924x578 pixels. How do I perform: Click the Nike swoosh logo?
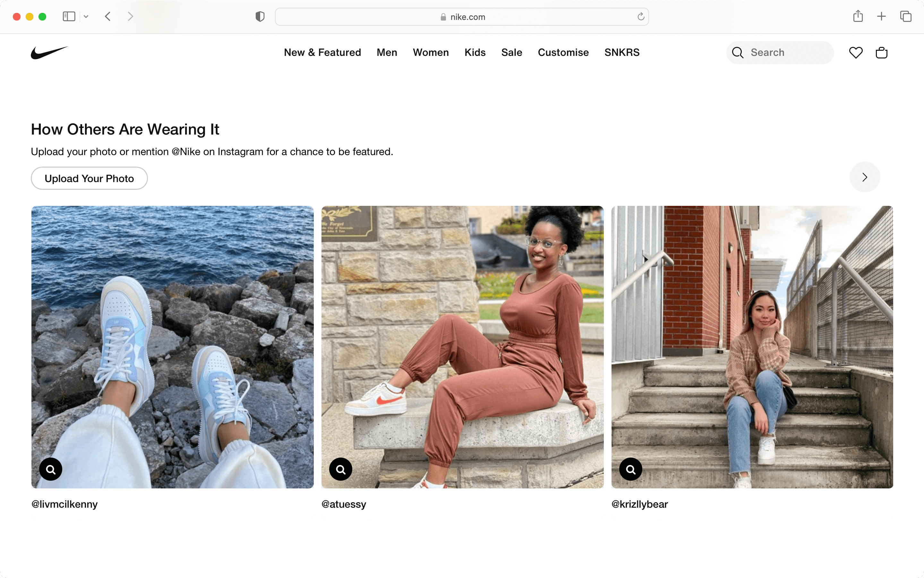tap(49, 52)
